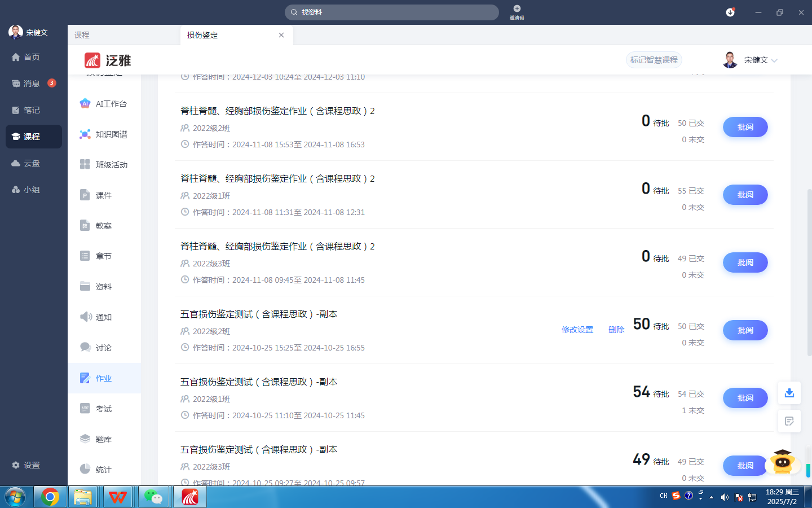The height and width of the screenshot is (508, 812).
Task: Click 批阅 for 2022级1班 脊柱脊髓 homework
Action: pos(745,195)
